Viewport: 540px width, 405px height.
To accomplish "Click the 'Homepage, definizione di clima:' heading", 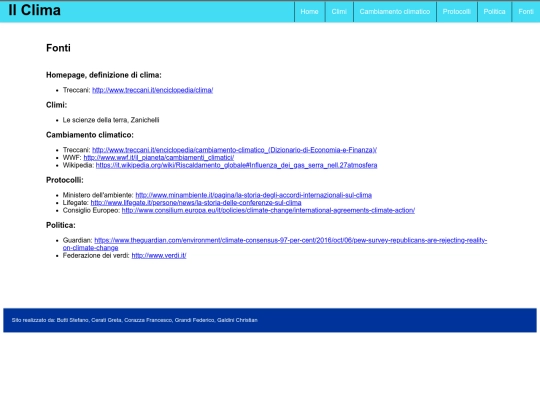I will point(104,75).
